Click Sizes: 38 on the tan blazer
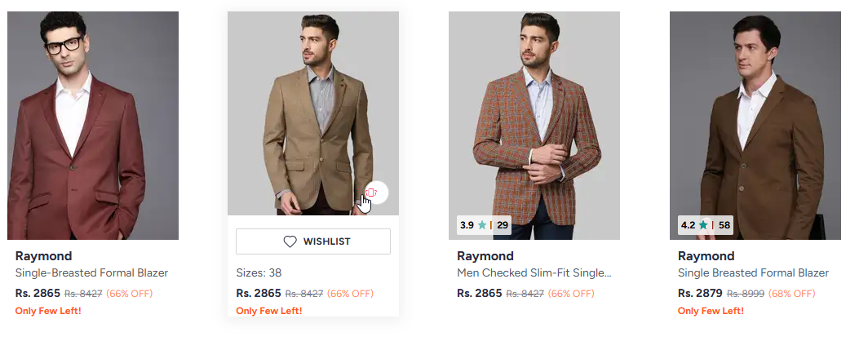The image size is (868, 341). (x=259, y=272)
